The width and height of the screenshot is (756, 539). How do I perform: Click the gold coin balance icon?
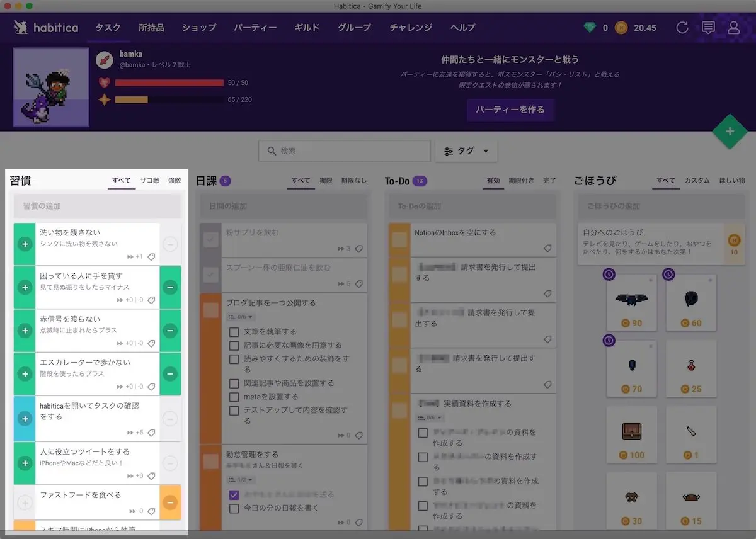point(621,28)
